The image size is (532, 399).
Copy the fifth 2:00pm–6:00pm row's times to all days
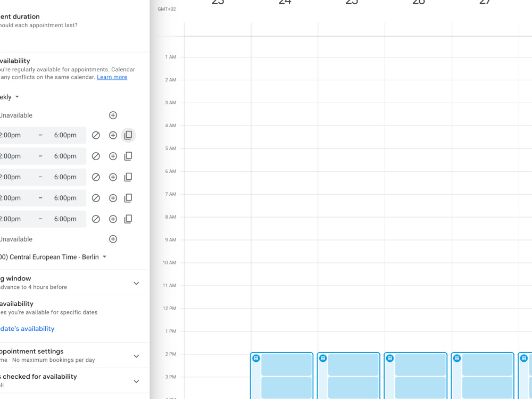point(128,219)
